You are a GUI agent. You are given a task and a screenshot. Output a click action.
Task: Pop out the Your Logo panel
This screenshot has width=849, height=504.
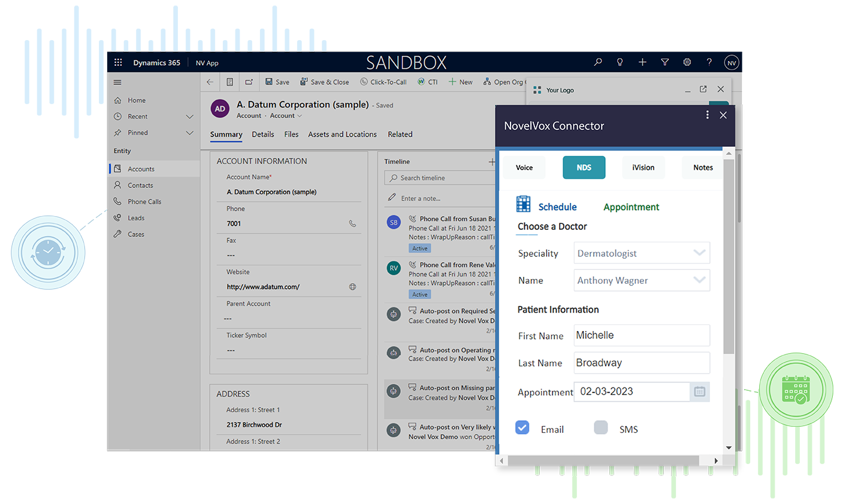pyautogui.click(x=703, y=89)
